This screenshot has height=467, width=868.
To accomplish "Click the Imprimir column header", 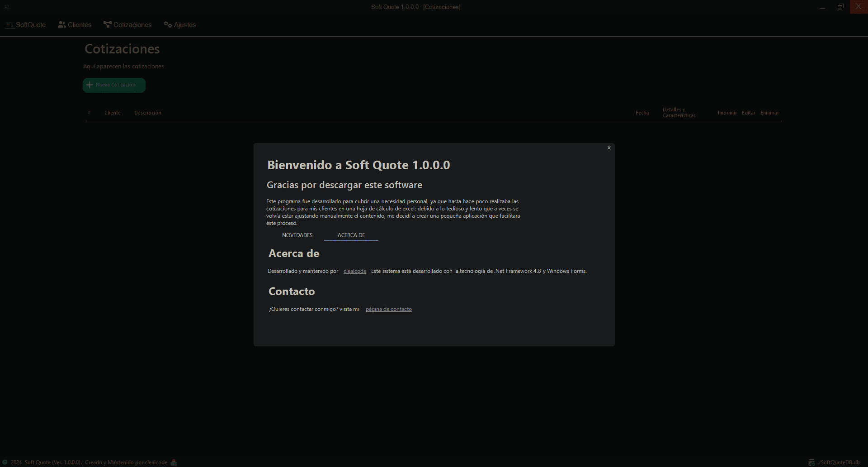I will click(x=727, y=113).
